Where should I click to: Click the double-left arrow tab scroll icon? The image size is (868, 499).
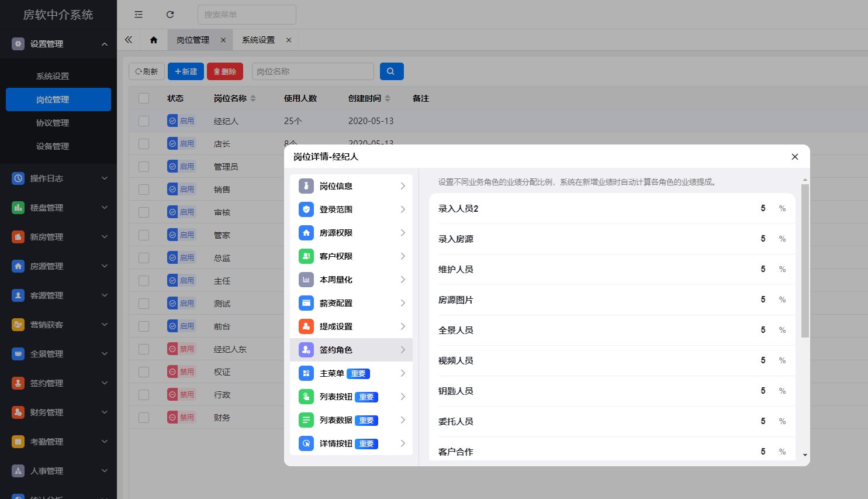pyautogui.click(x=129, y=40)
